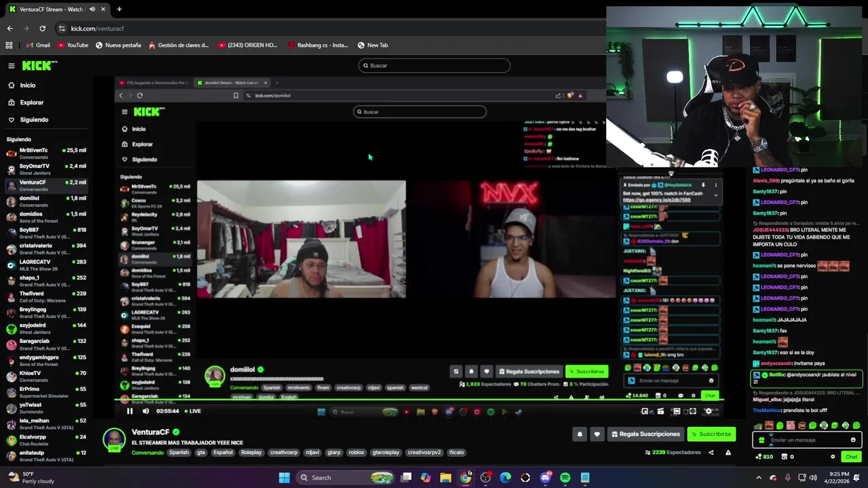868x488 pixels.
Task: Select the gta stream tag
Action: pyautogui.click(x=201, y=453)
